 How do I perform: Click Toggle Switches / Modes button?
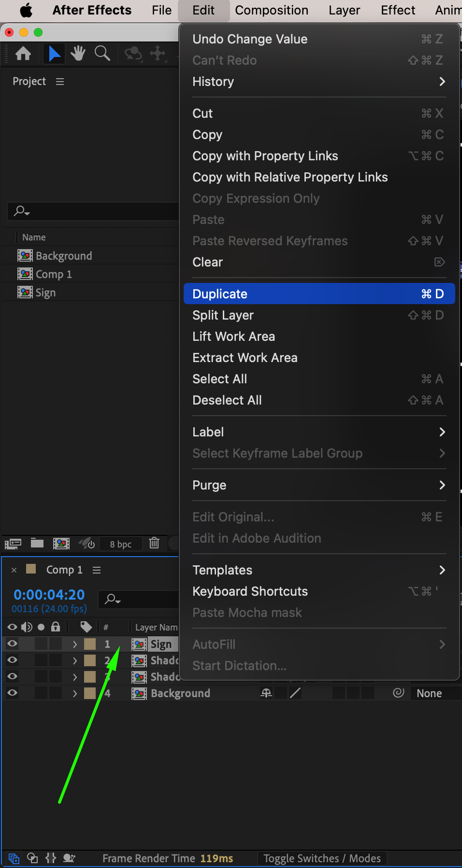322,858
